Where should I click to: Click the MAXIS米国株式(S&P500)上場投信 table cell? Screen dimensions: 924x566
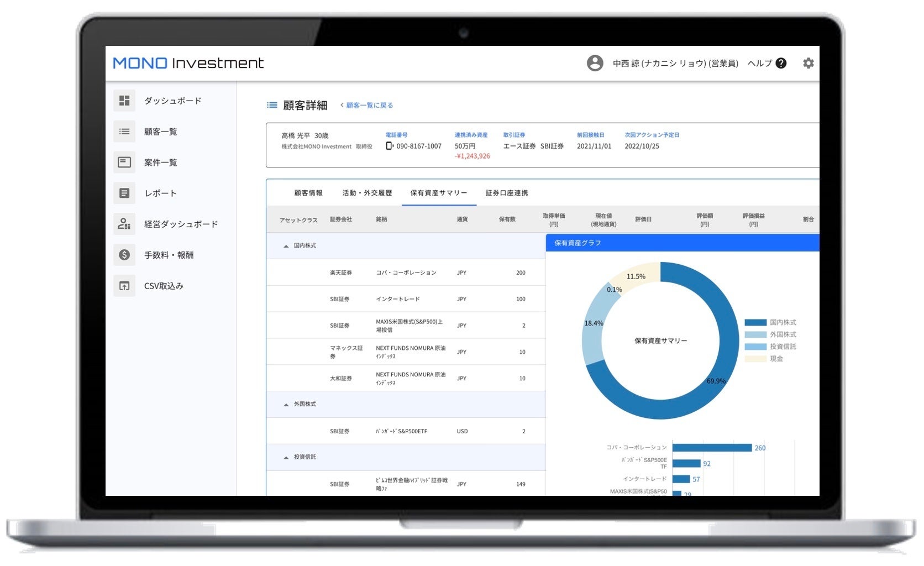tap(410, 326)
